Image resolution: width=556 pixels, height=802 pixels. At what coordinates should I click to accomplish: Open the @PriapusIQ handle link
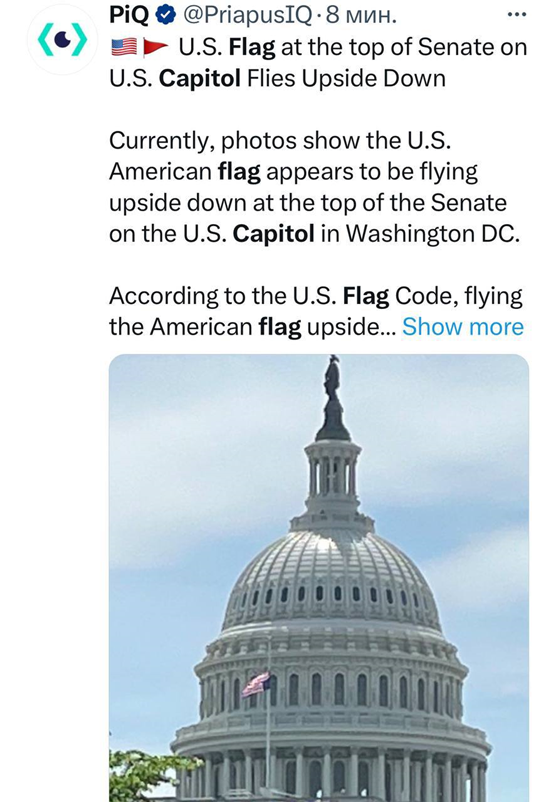247,15
